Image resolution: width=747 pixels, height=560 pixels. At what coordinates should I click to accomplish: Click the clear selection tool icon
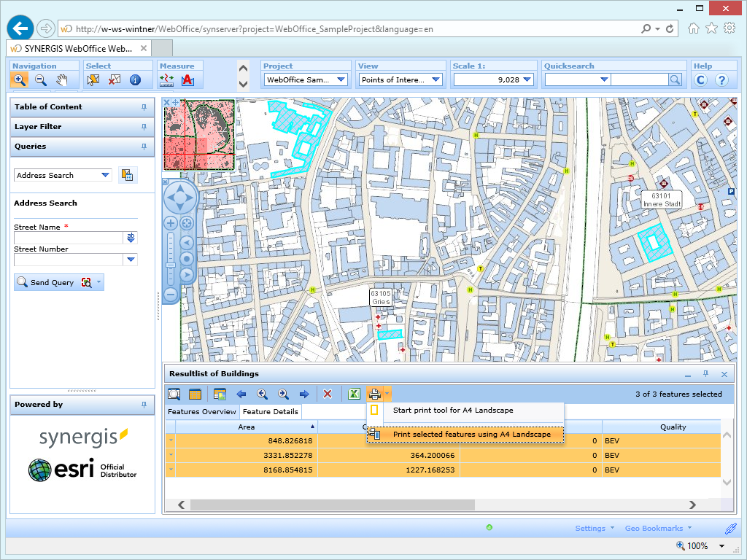coord(114,80)
